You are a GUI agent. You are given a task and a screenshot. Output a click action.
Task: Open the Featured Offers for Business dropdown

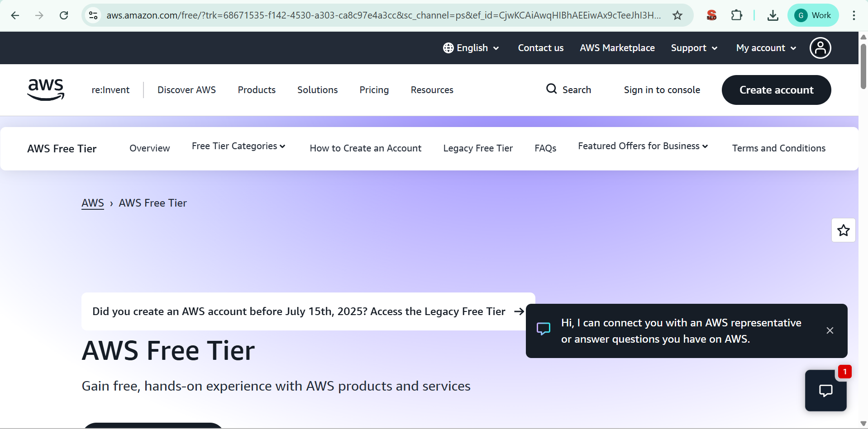coord(643,146)
